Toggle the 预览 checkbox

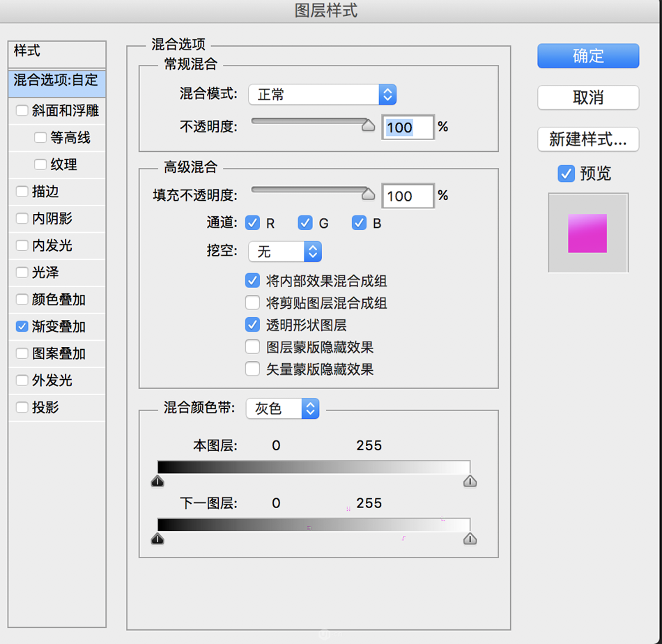pyautogui.click(x=566, y=174)
